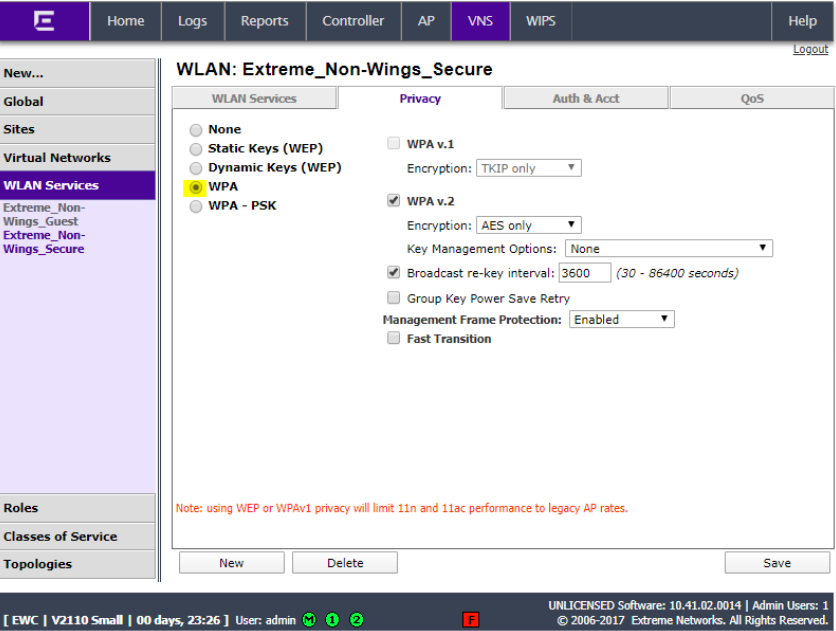This screenshot has width=836, height=631.
Task: Select the None privacy radio button
Action: coord(196,130)
